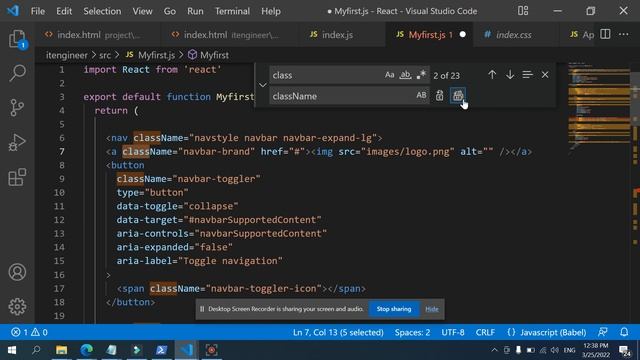
Task: Open the Selection menu
Action: tap(102, 11)
